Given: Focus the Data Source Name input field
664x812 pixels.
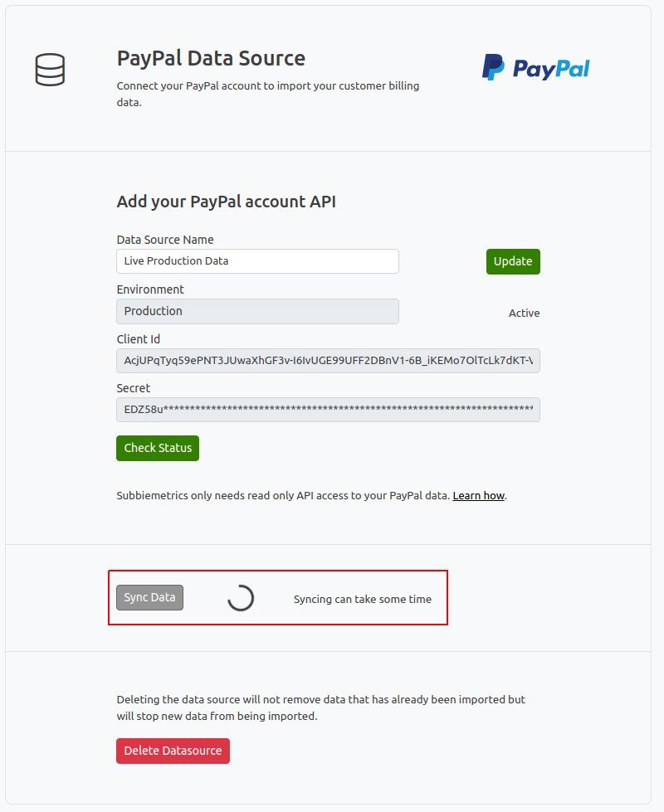Looking at the screenshot, I should click(257, 261).
